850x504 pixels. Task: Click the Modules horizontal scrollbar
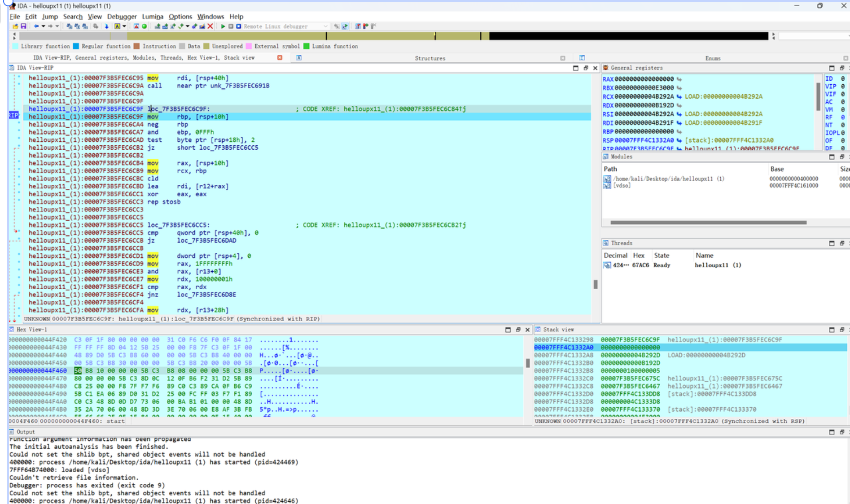click(708, 222)
